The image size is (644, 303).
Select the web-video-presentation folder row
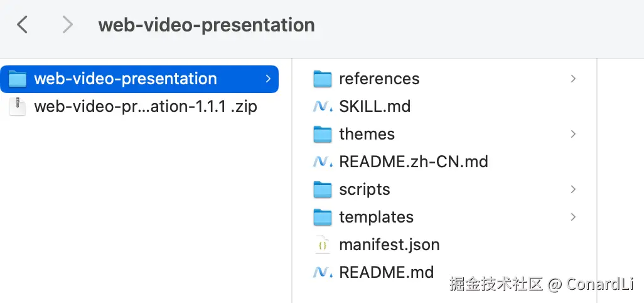[139, 79]
